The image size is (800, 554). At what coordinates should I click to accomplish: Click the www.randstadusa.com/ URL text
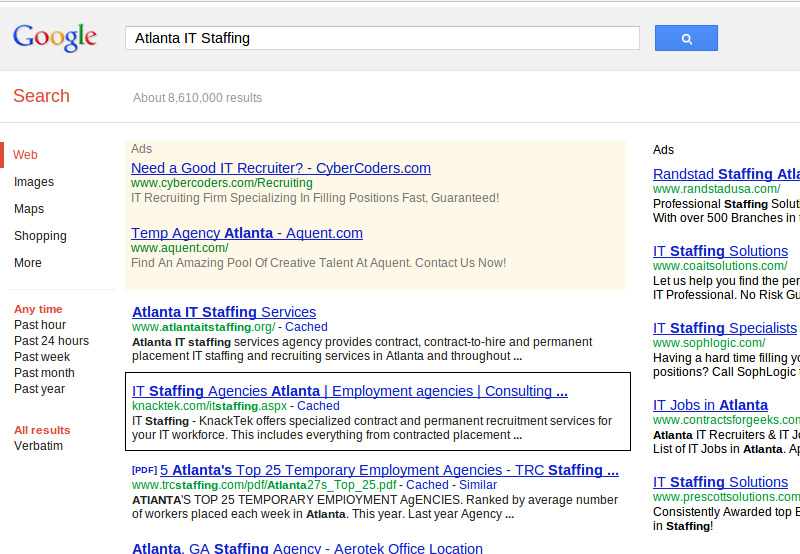coord(716,189)
